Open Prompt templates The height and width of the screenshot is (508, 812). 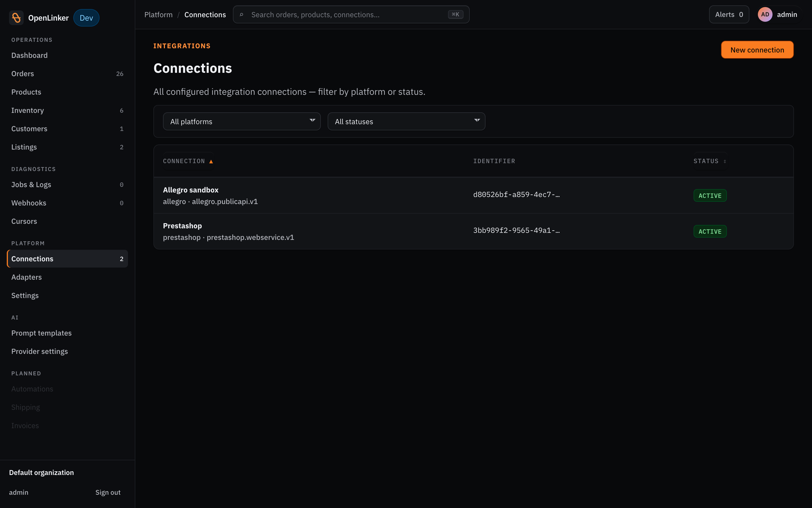point(67,333)
